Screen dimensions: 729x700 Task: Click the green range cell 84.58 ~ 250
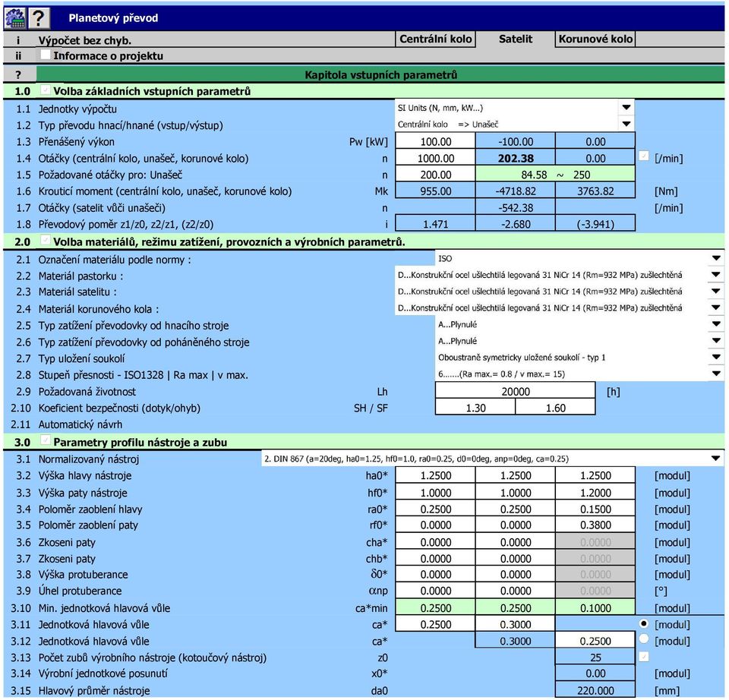point(555,175)
